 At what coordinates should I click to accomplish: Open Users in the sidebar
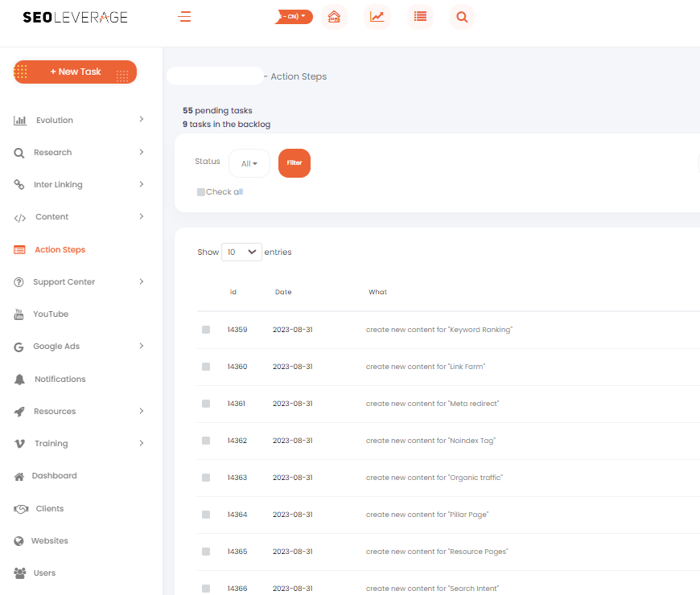coord(44,572)
